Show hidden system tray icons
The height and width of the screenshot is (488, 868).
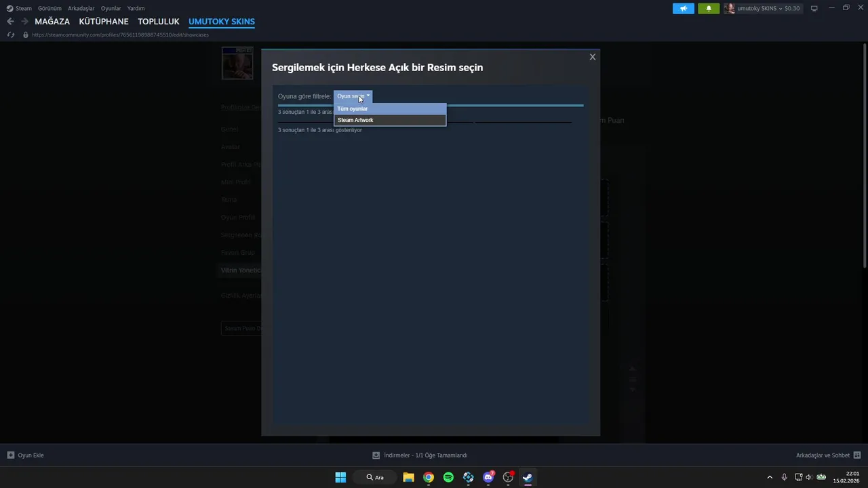click(x=770, y=477)
